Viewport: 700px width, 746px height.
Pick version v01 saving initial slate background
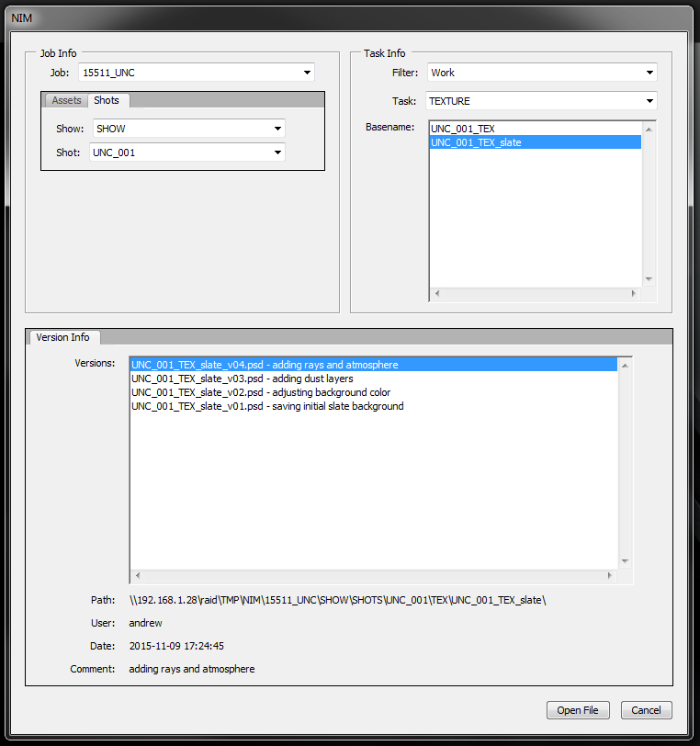(x=267, y=406)
